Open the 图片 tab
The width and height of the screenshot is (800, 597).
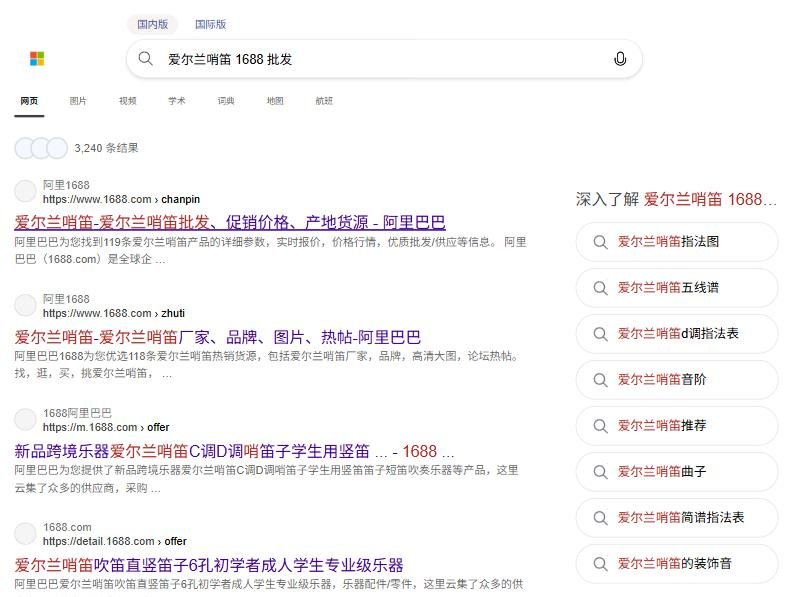(78, 101)
